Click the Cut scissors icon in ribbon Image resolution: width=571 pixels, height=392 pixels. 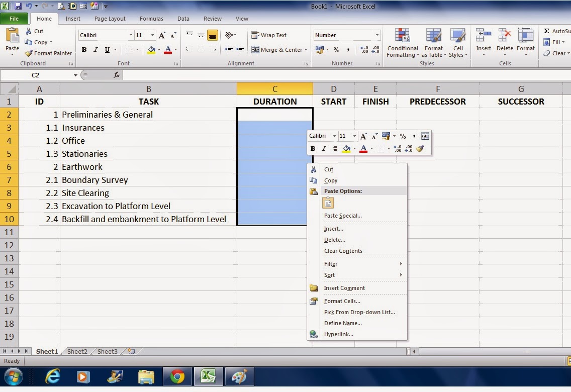click(x=29, y=31)
